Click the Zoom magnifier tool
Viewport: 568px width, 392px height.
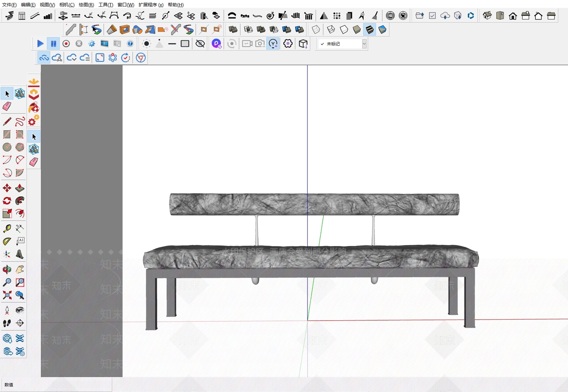tap(7, 282)
